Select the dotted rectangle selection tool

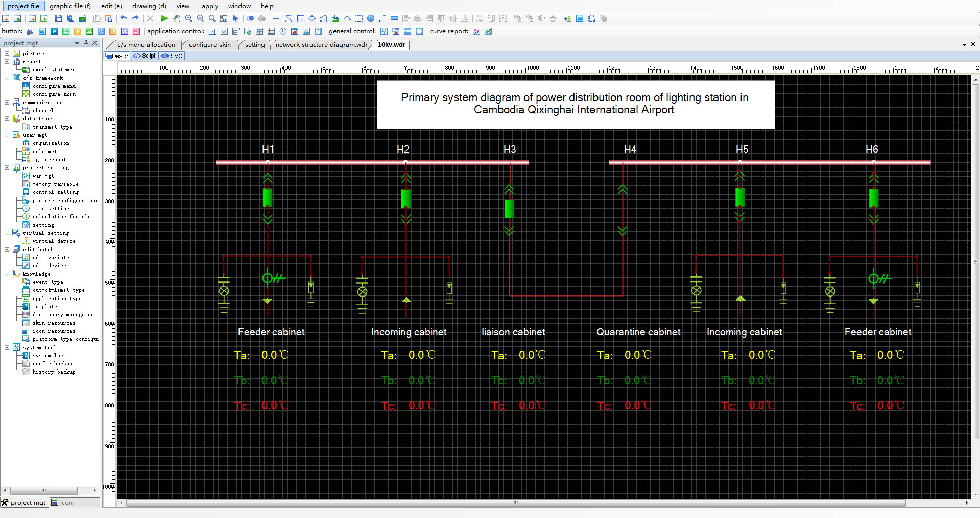click(359, 18)
